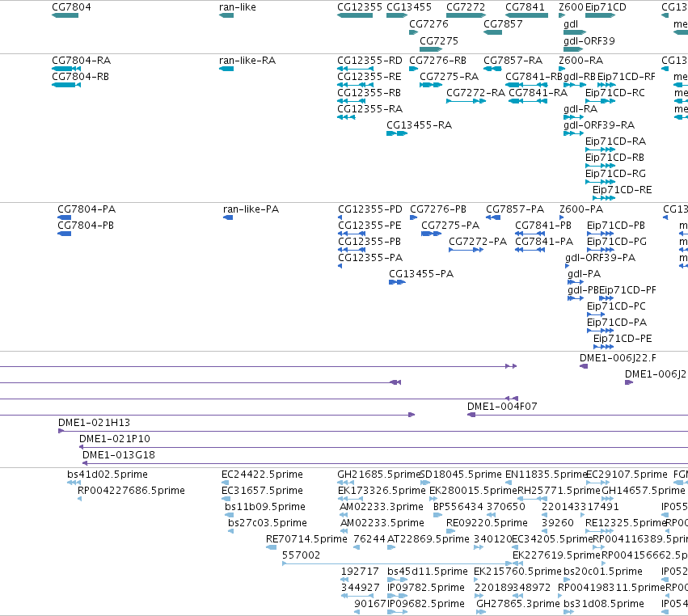Click the CG7841 gene label
This screenshot has width=688, height=616.
click(x=525, y=7)
